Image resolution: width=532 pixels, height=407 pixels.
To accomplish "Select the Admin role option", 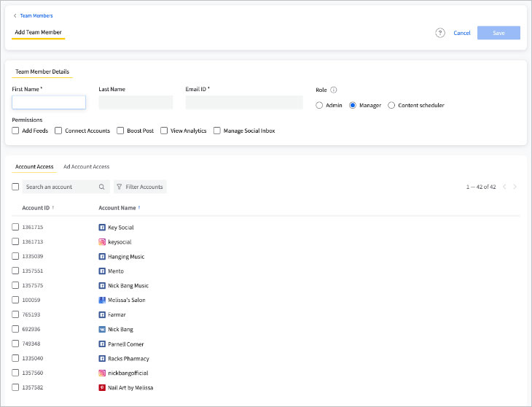I will 319,105.
